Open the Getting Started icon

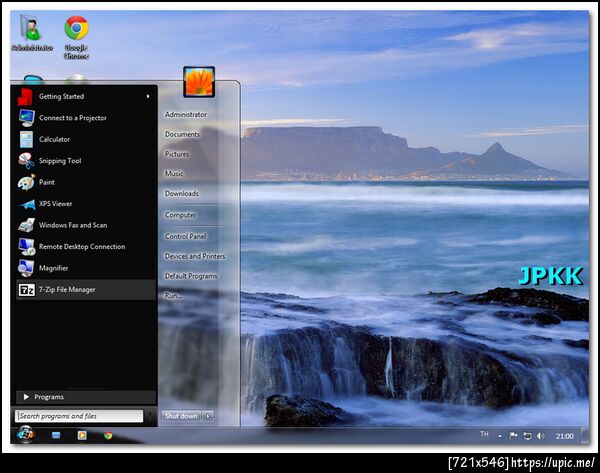click(x=26, y=97)
